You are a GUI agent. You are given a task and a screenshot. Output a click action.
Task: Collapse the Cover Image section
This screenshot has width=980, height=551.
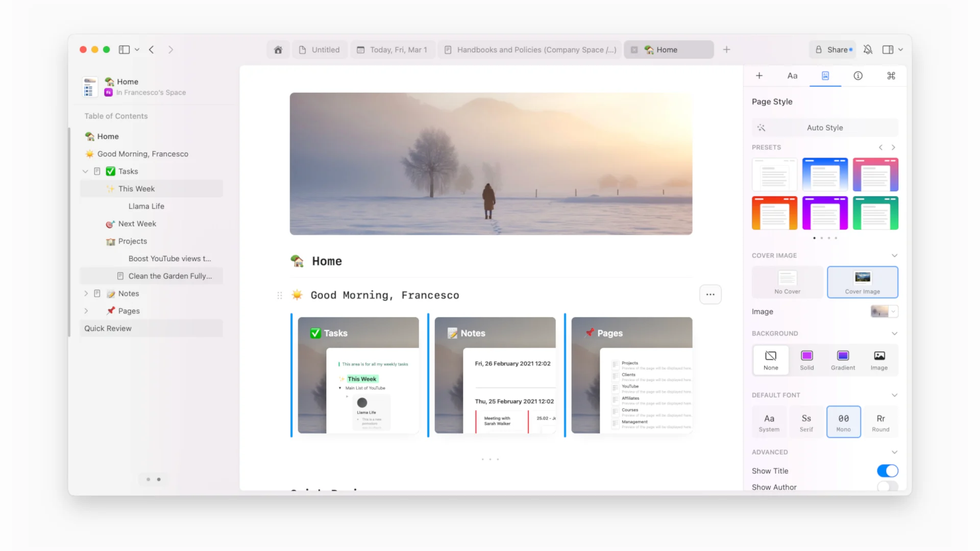coord(894,255)
